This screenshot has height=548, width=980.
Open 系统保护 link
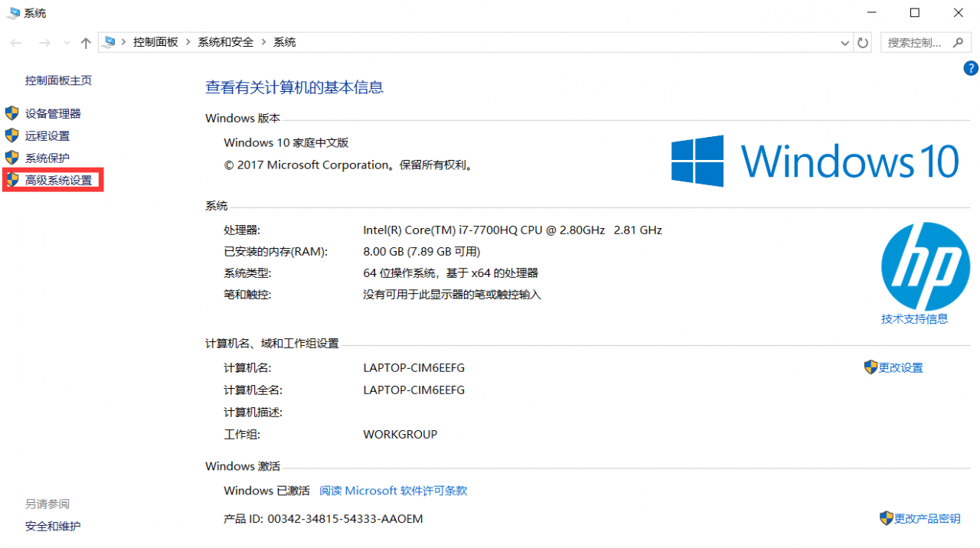click(x=47, y=158)
